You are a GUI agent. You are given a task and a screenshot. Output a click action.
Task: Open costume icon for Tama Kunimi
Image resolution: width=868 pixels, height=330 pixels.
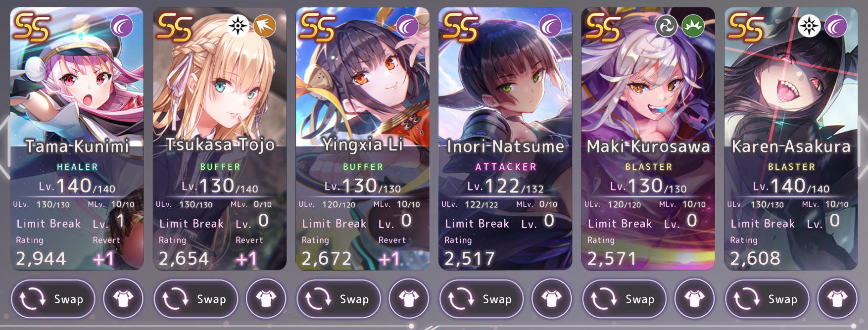123,299
